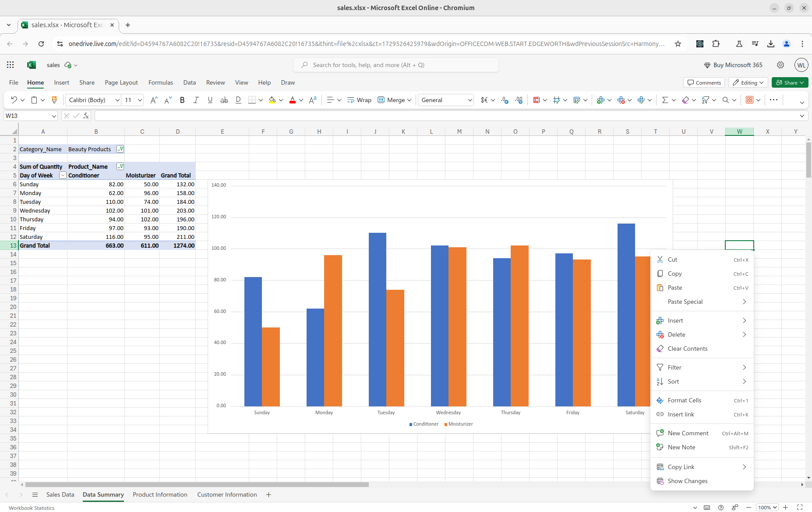Toggle Bold formatting
The width and height of the screenshot is (812, 512).
[x=182, y=100]
